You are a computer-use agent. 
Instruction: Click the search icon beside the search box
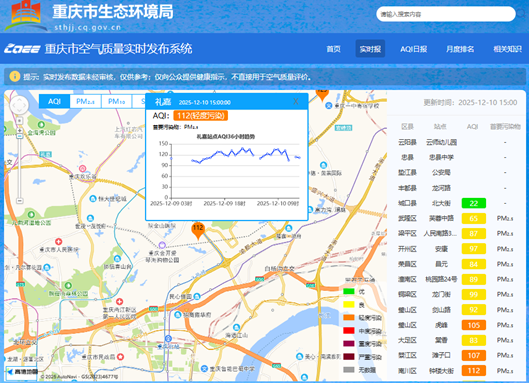coord(522,14)
